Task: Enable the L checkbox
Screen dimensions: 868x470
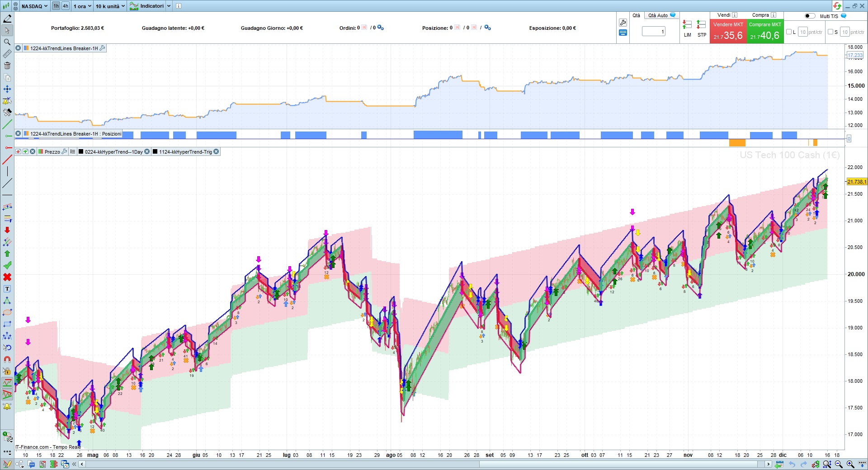Action: 789,32
